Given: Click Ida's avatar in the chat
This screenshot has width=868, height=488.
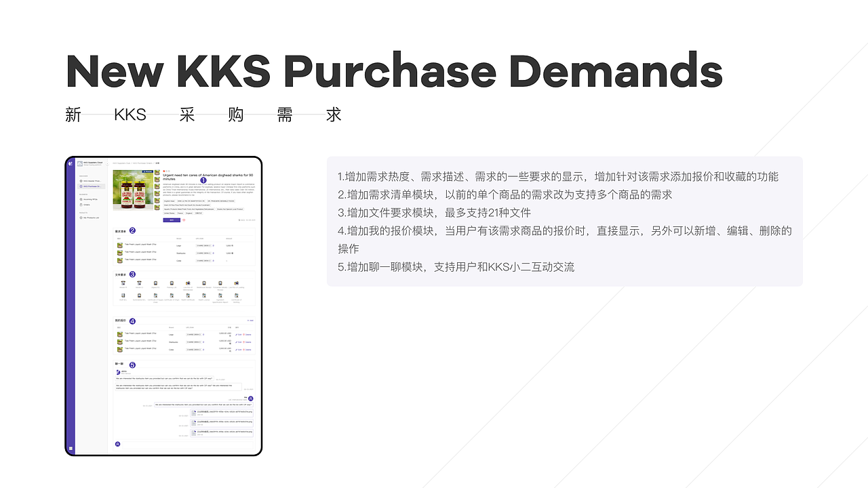Looking at the screenshot, I should pos(251,399).
